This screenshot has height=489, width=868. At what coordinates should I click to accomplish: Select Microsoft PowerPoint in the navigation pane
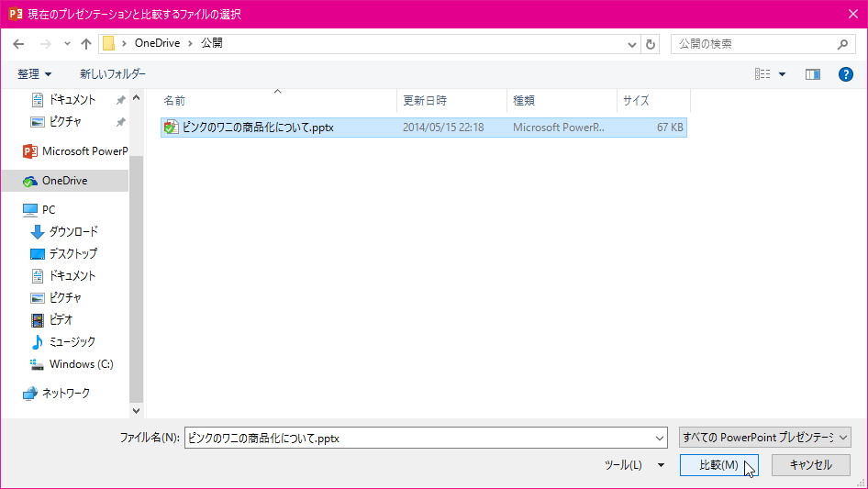point(74,151)
